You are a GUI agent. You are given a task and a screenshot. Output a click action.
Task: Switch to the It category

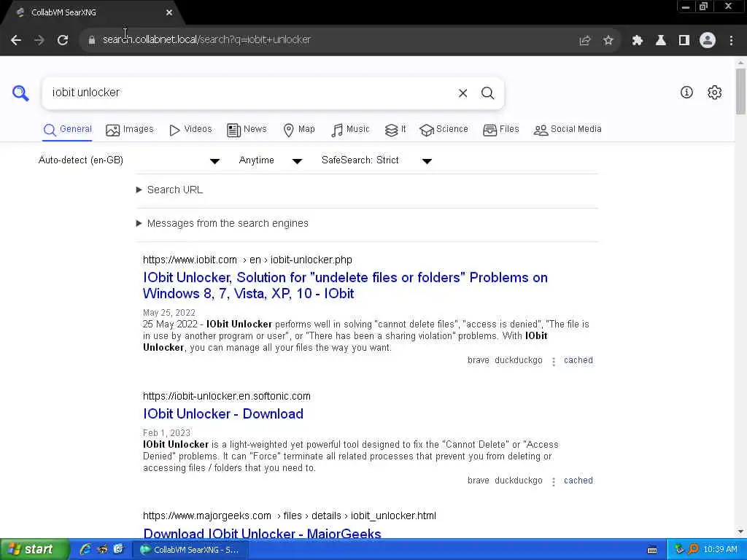(x=395, y=130)
